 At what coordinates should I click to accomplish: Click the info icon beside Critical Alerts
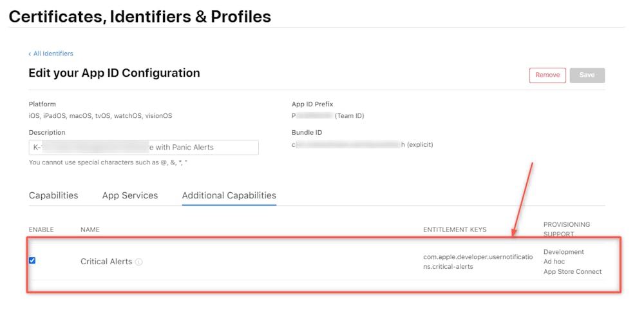click(x=139, y=262)
